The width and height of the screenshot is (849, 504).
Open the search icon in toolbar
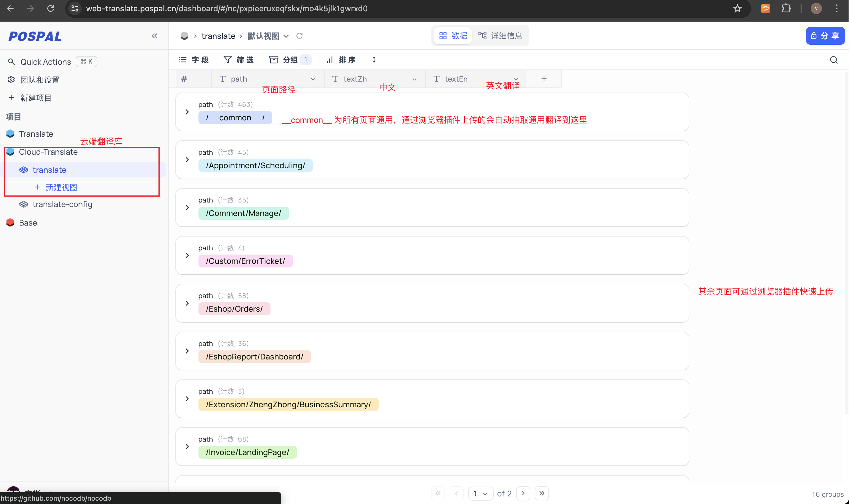[x=833, y=60]
